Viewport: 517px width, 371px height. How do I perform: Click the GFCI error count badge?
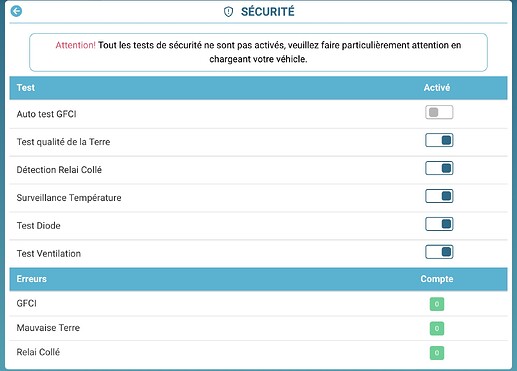(437, 304)
